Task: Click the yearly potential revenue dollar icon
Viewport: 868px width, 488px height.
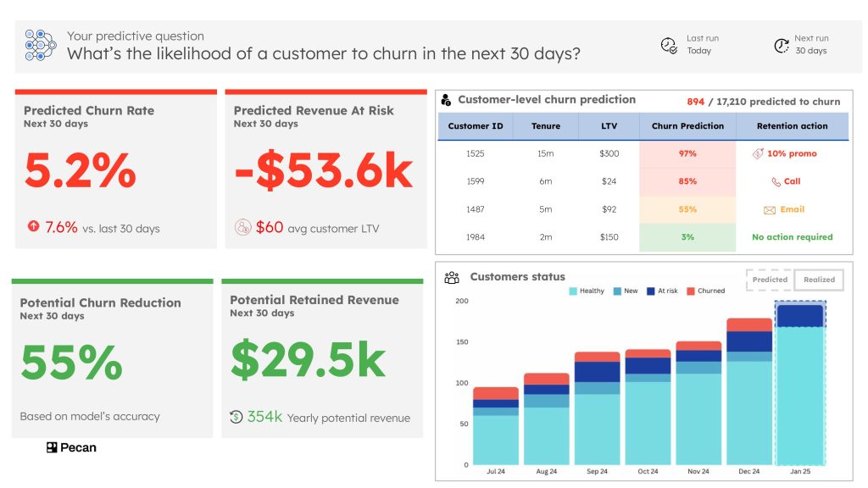Action: (x=236, y=417)
